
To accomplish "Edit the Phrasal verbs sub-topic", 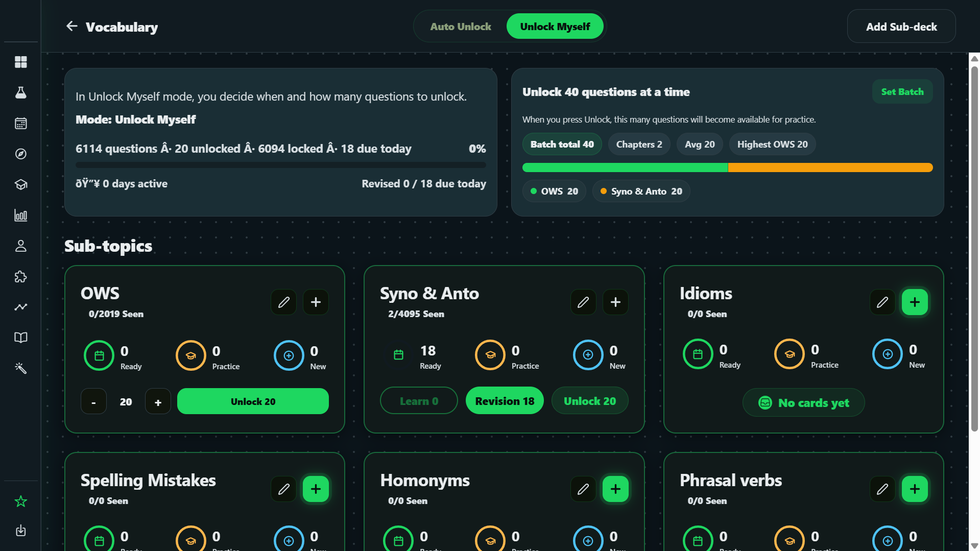I will (882, 489).
